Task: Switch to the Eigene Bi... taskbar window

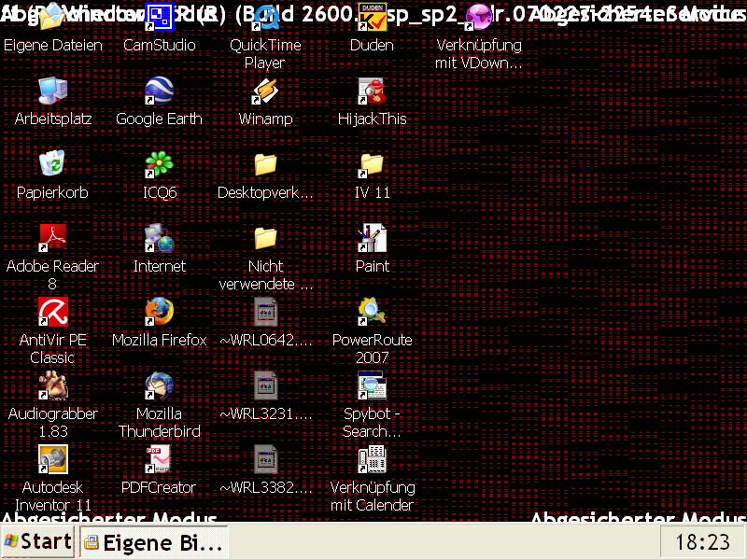Action: [154, 542]
